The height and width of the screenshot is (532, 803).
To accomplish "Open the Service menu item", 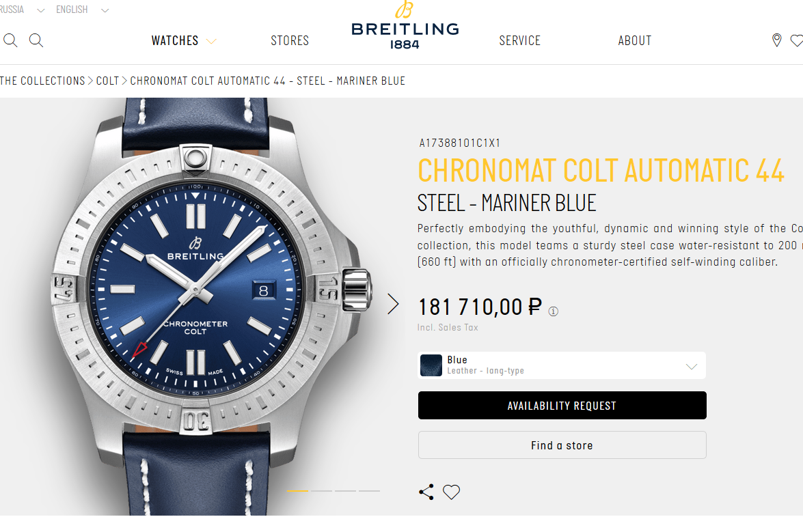I will [520, 40].
